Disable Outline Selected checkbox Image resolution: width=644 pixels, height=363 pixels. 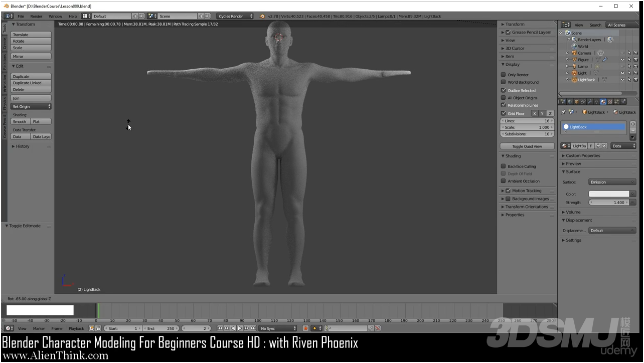pos(503,90)
